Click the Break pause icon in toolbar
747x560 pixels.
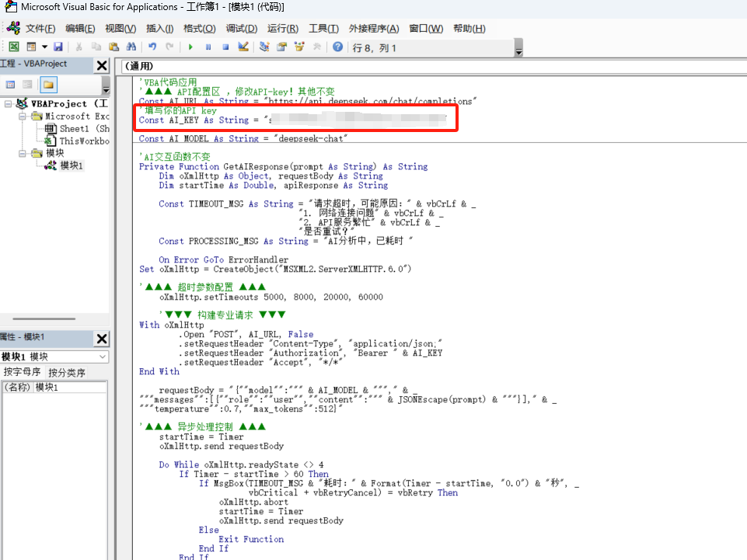pos(208,47)
